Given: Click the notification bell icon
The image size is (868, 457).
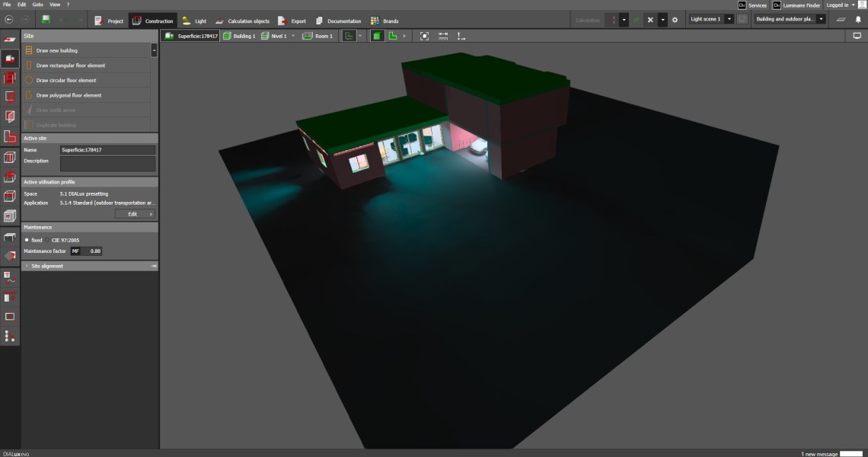Looking at the screenshot, I should pos(858,20).
